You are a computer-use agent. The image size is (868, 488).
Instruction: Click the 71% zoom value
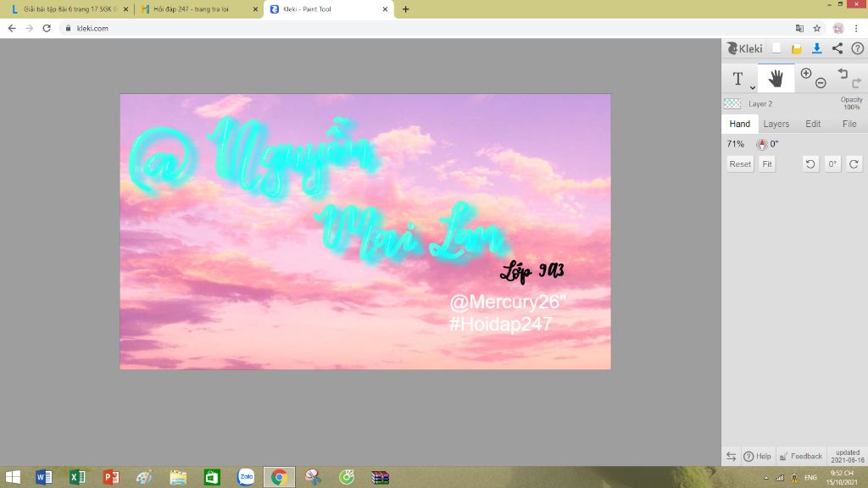point(735,144)
